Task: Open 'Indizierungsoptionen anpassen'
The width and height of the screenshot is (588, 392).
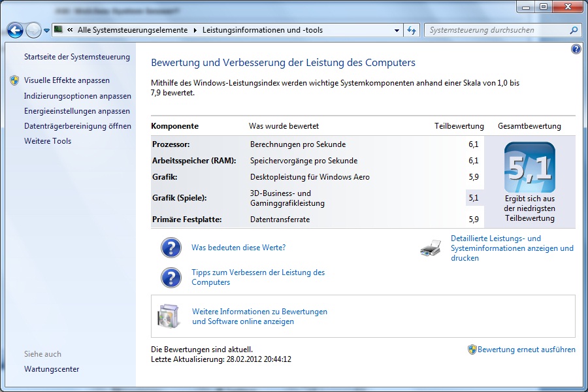Action: pyautogui.click(x=78, y=96)
